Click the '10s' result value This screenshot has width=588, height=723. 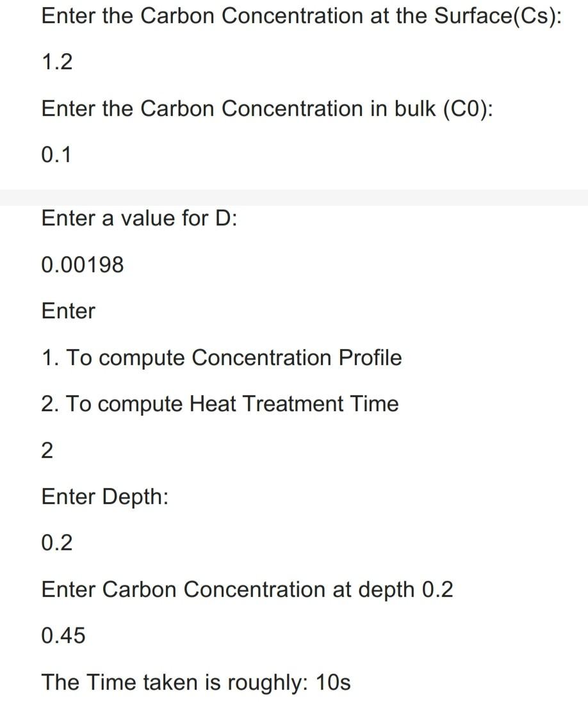[333, 683]
